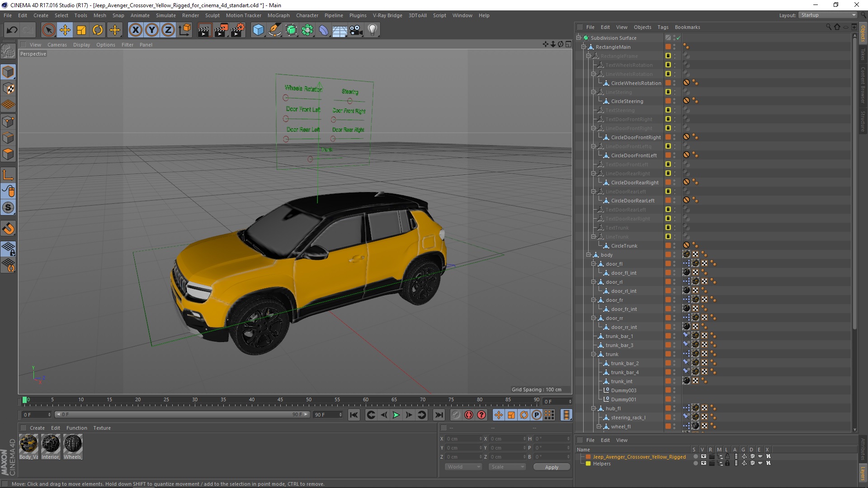Collapse the trunk tree node
Screen dimensions: 868x488
point(594,354)
